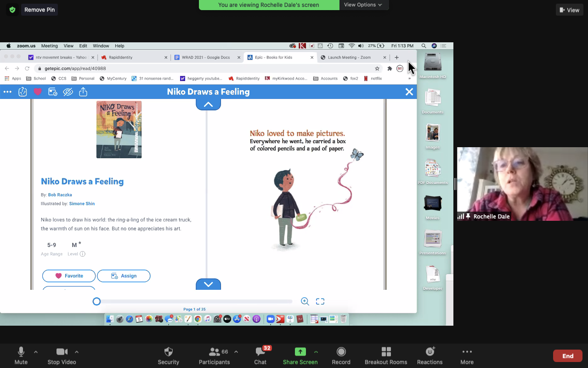
Task: Stop Video camera toggle
Action: [x=62, y=352]
